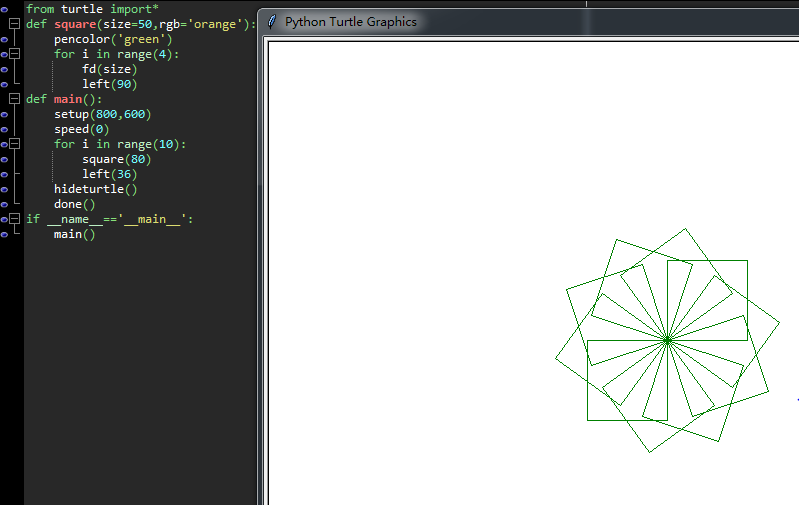Toggle breakpoint marker beside left(90) line

click(x=4, y=84)
